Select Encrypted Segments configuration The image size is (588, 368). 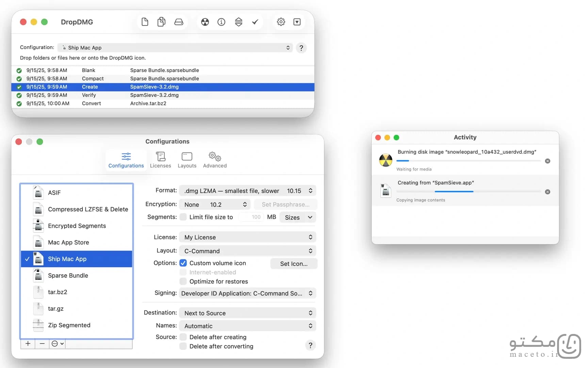(x=76, y=226)
